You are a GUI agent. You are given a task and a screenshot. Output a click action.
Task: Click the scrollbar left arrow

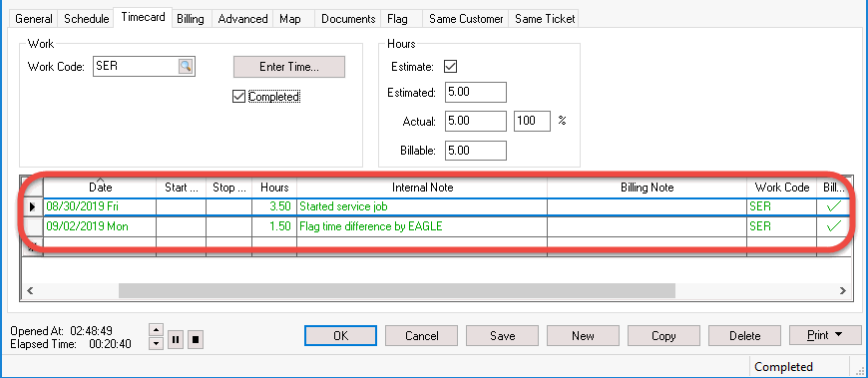coord(30,290)
